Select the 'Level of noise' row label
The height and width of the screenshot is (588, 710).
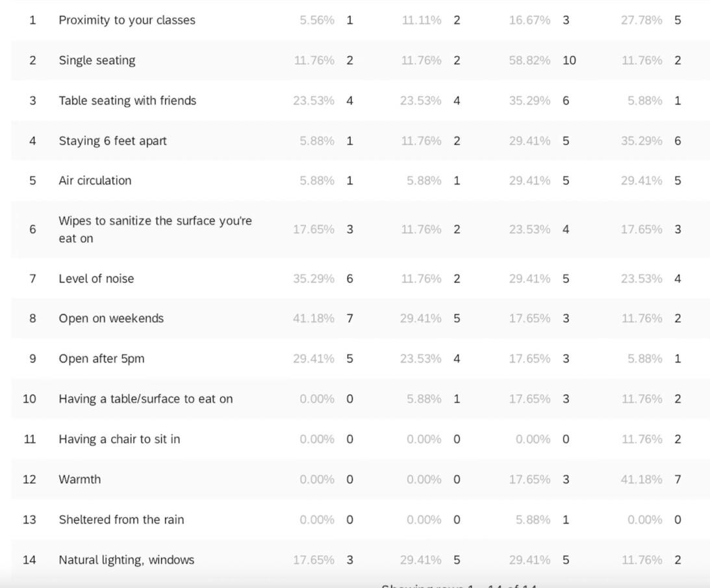(x=96, y=279)
